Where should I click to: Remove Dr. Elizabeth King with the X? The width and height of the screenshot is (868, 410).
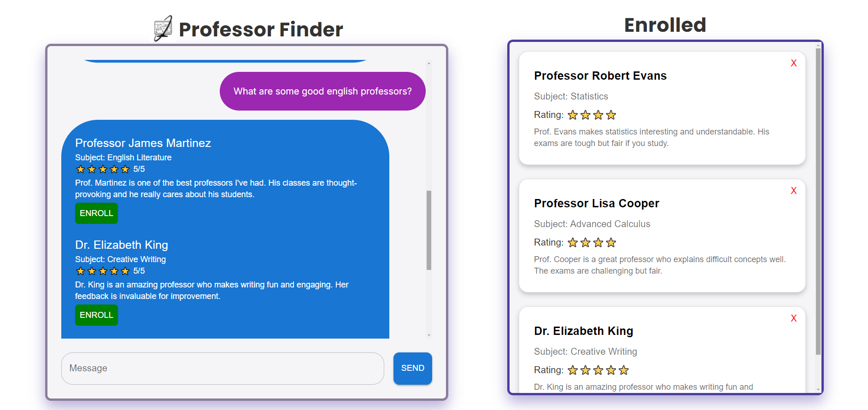click(793, 318)
